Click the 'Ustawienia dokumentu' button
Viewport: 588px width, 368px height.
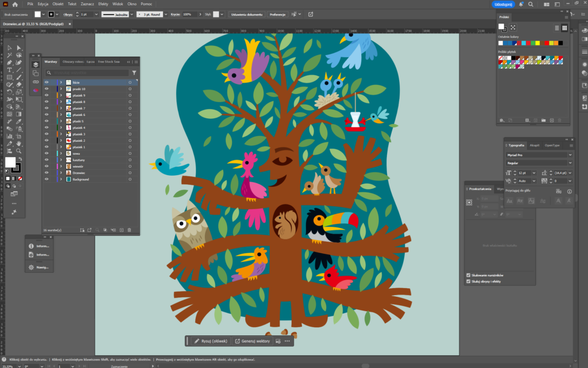246,14
